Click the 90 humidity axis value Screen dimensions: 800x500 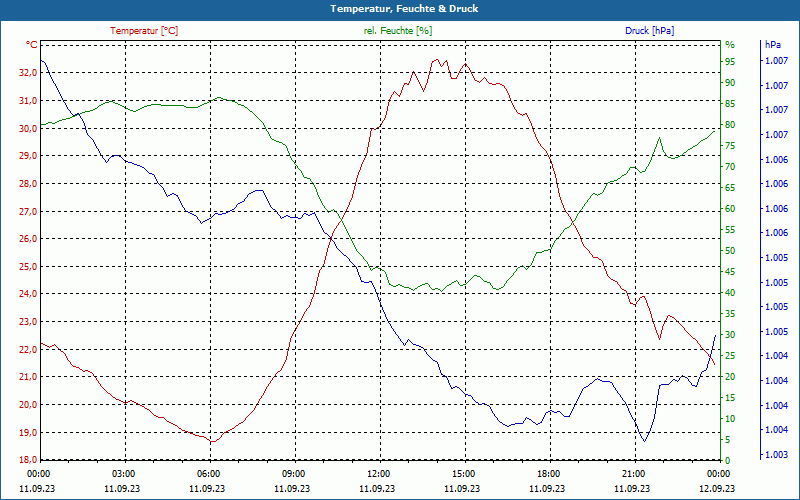pyautogui.click(x=730, y=83)
